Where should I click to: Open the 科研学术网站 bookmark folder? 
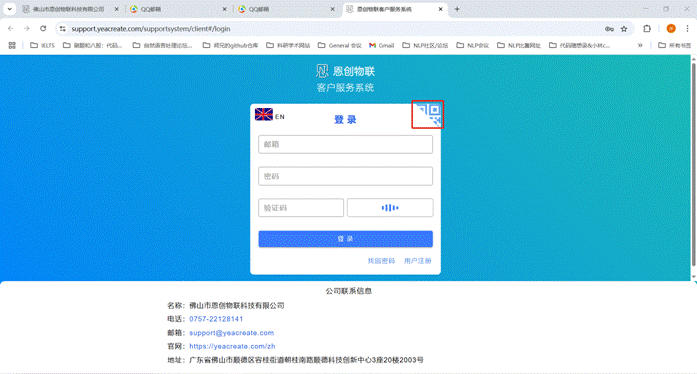288,45
